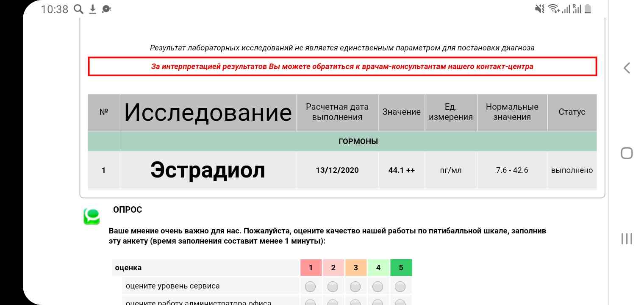Tap the green survey chat icon
644x305 pixels.
(92, 216)
